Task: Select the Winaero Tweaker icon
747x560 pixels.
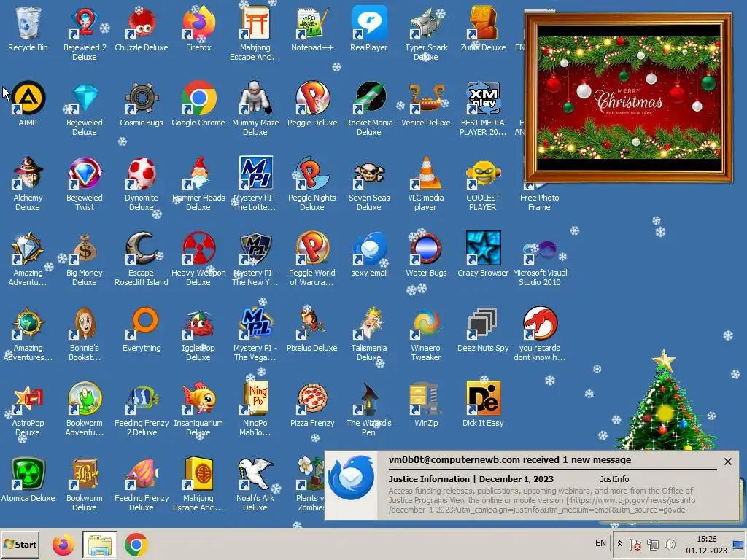Action: 426,333
